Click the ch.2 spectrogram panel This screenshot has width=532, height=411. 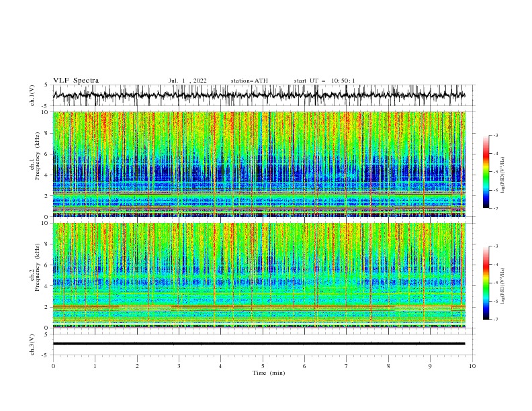(259, 275)
